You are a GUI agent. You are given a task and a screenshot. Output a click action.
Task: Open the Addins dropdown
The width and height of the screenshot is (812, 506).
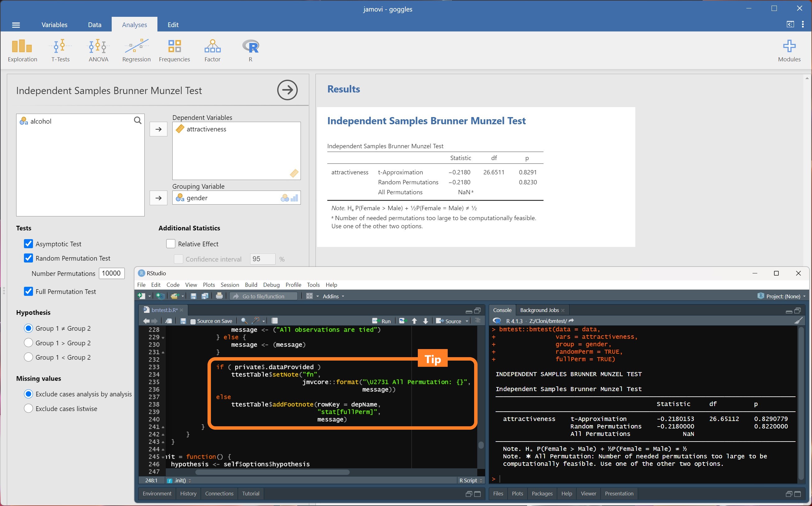[333, 296]
